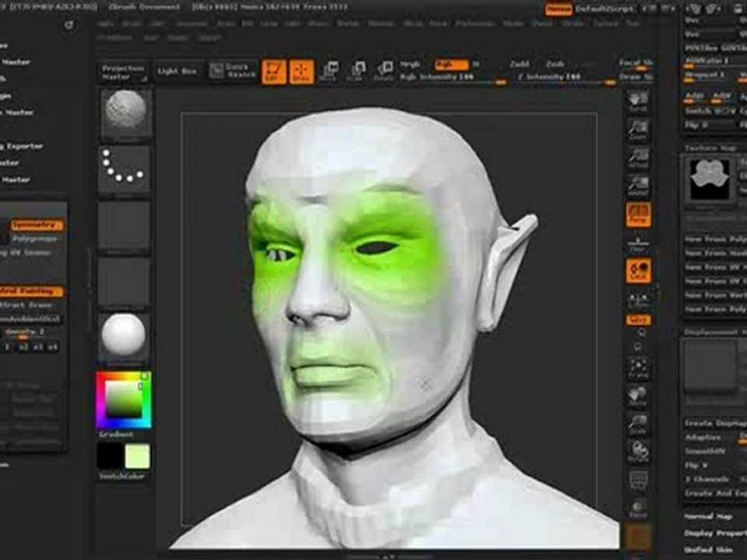This screenshot has height=560, width=747.
Task: Open the white material sphere selector
Action: point(124,336)
